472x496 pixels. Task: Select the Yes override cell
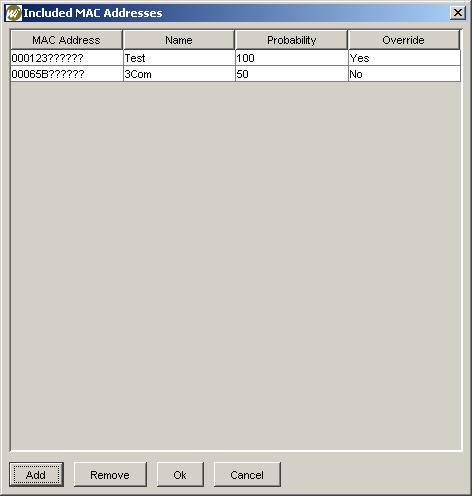[404, 58]
